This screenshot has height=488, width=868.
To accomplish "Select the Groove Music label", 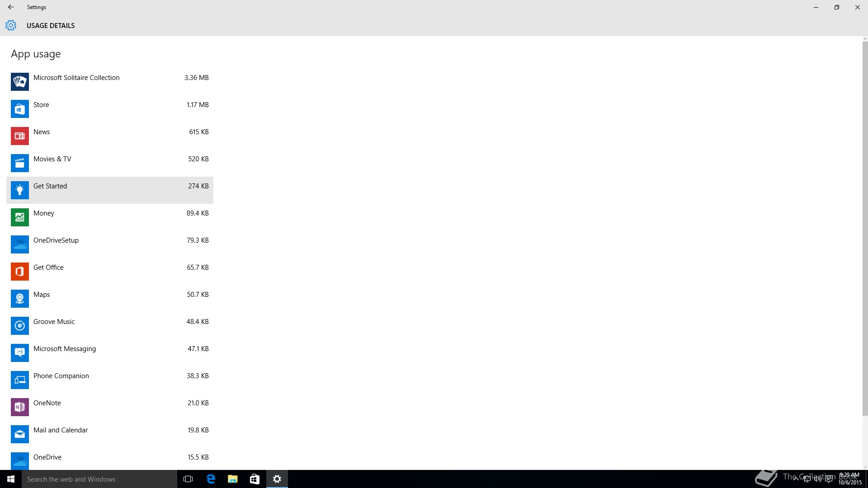I will (x=54, y=322).
